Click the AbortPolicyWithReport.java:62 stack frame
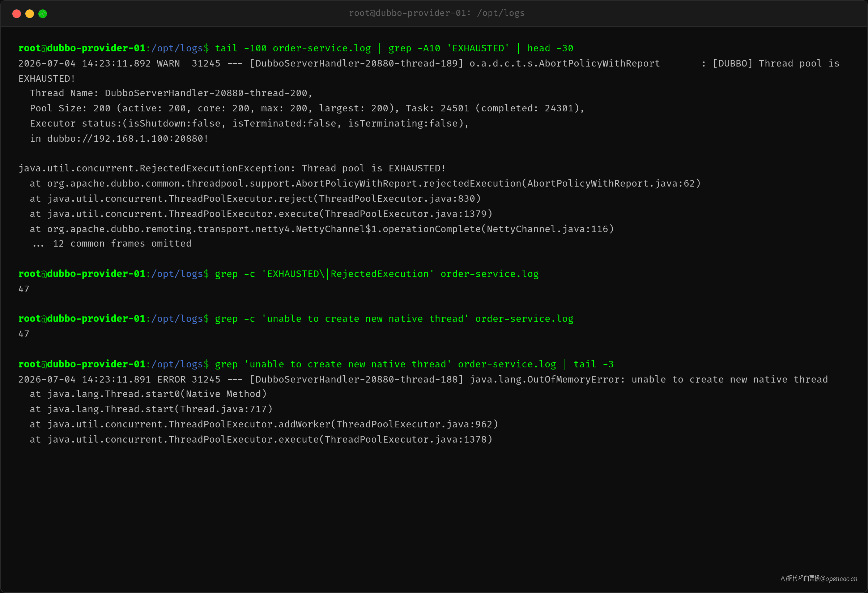Screen dimensions: 868x593 point(365,184)
